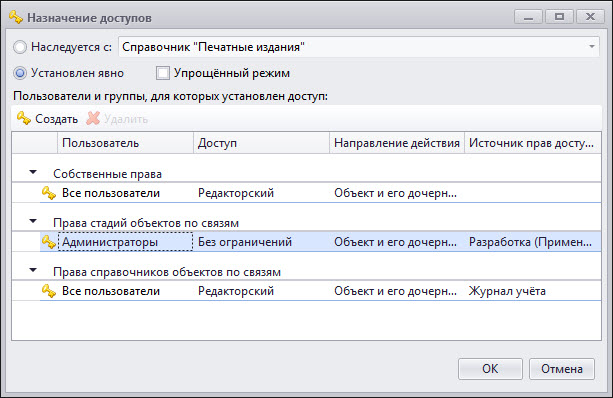The image size is (613, 398).
Task: Collapse Права справочников объектов по связям group
Action: [33, 270]
